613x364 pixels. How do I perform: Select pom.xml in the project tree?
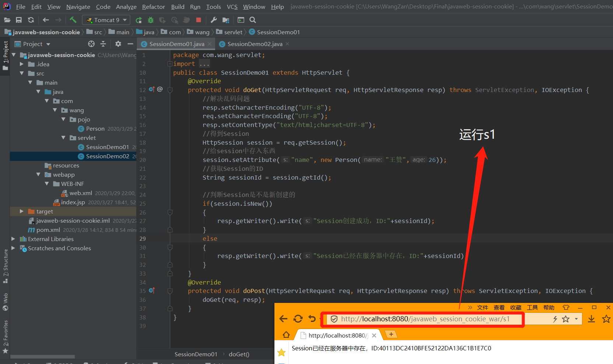click(x=48, y=230)
